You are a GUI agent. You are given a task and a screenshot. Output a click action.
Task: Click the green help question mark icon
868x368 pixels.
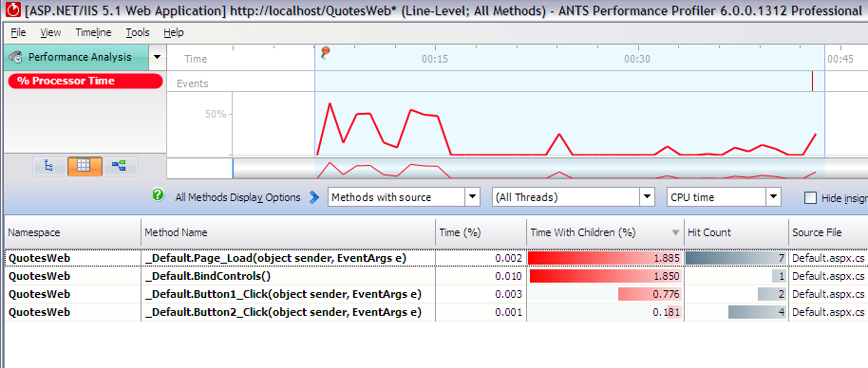159,194
